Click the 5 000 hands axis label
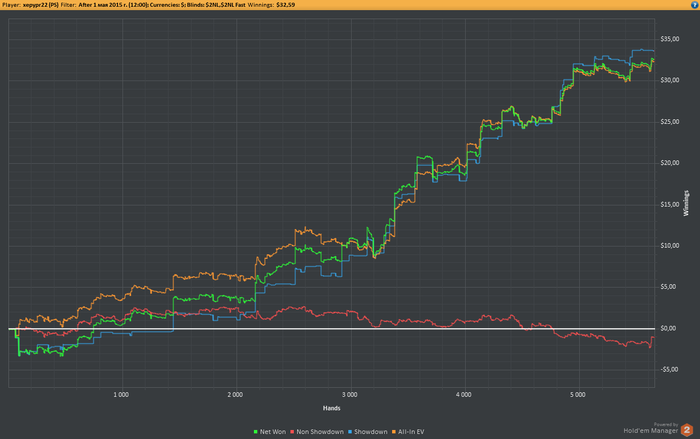The height and width of the screenshot is (439, 700). (578, 395)
